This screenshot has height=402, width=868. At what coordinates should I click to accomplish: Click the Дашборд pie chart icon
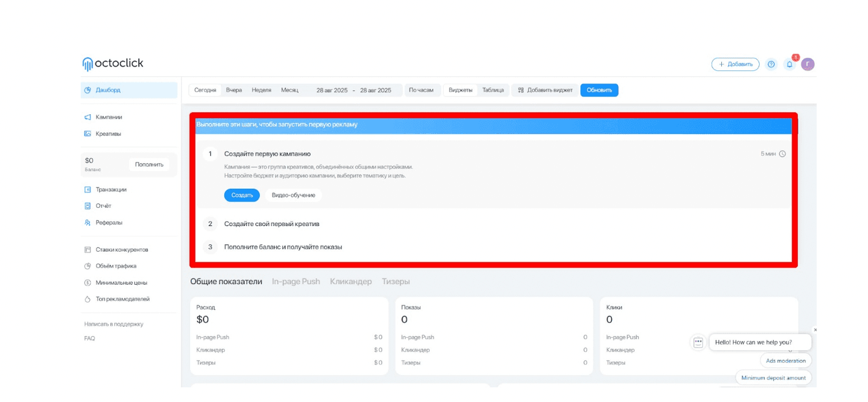87,90
